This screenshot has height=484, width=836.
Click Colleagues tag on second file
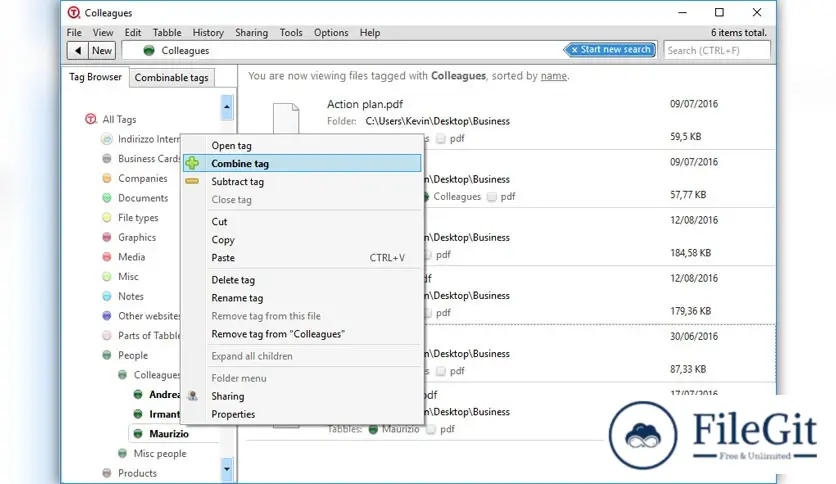tap(457, 197)
